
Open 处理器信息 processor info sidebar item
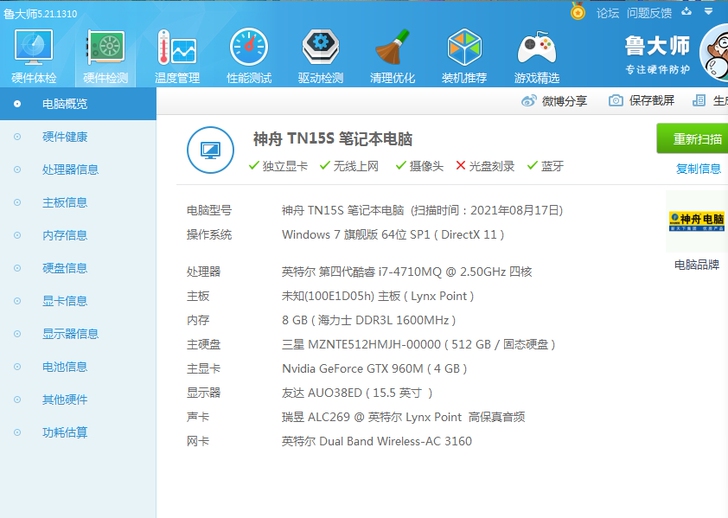coord(70,170)
